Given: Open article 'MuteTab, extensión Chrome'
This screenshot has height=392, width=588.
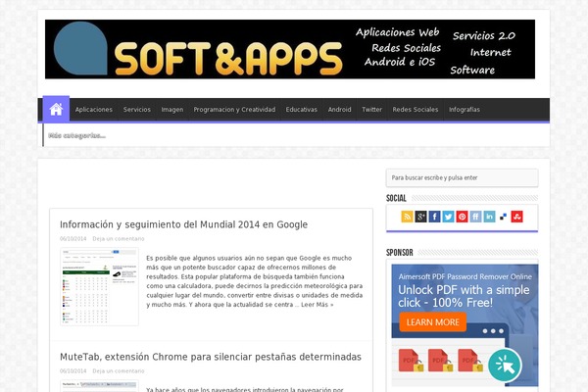Looking at the screenshot, I should [x=211, y=357].
